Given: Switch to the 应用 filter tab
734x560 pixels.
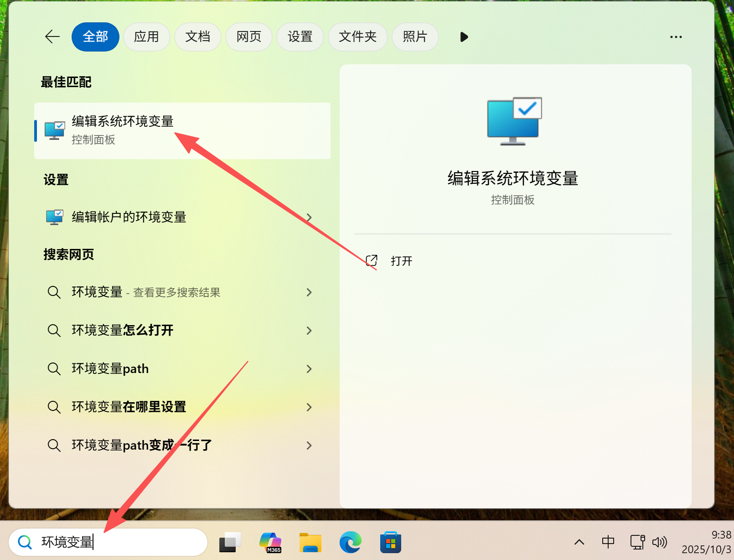Looking at the screenshot, I should (x=146, y=36).
